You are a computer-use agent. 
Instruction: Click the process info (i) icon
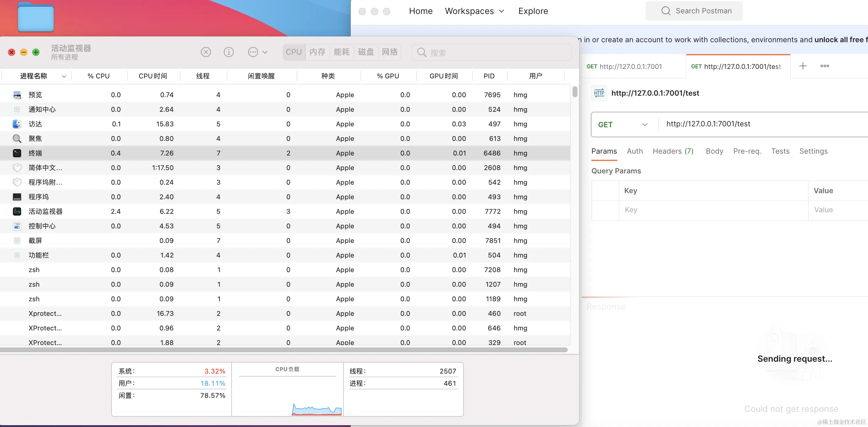click(x=229, y=52)
